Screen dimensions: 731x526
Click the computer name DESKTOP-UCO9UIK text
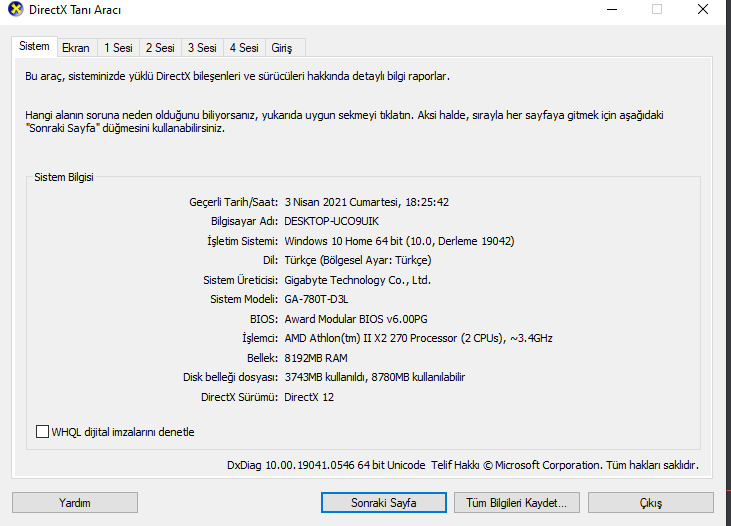331,221
